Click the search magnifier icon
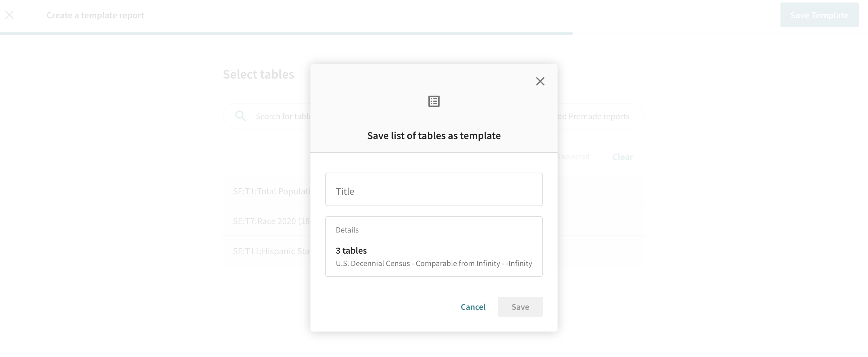This screenshot has height=357, width=868. click(x=241, y=116)
